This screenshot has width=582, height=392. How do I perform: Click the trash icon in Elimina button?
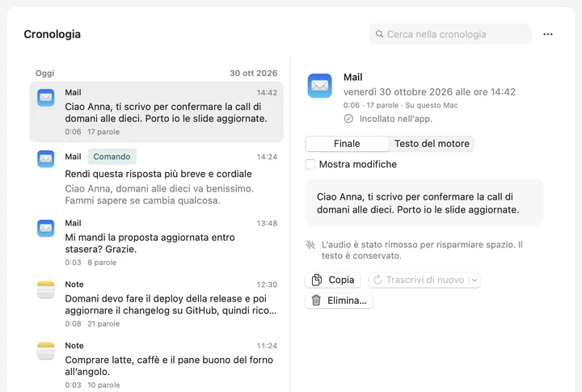point(316,301)
